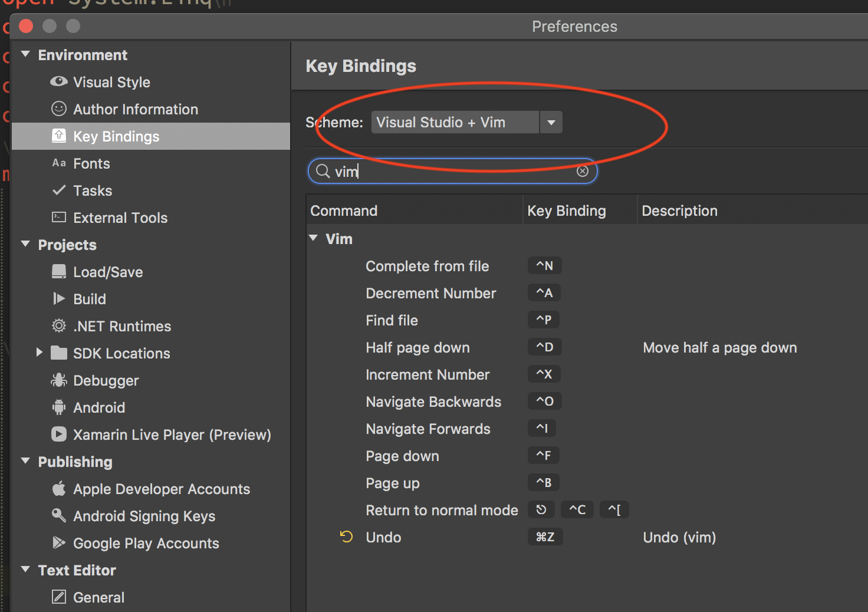
Task: Click the Tasks checkmark icon
Action: (59, 190)
